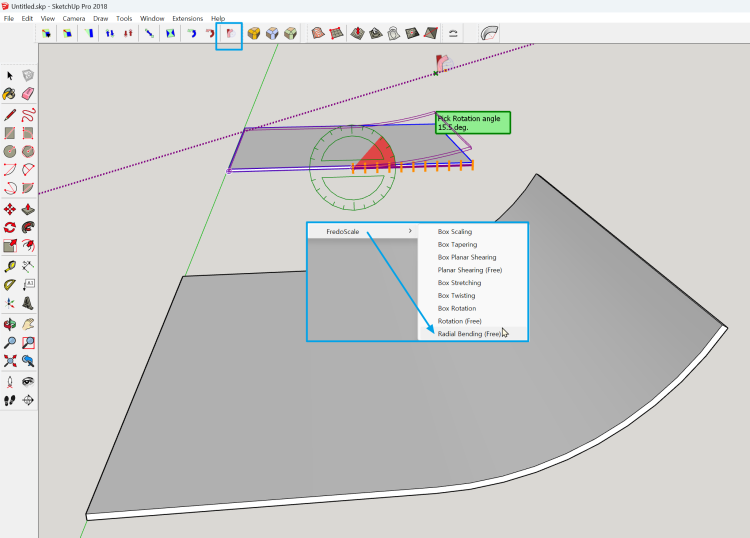Select the Look Around eye tool
Viewport: 750px width, 538px height.
pos(28,382)
